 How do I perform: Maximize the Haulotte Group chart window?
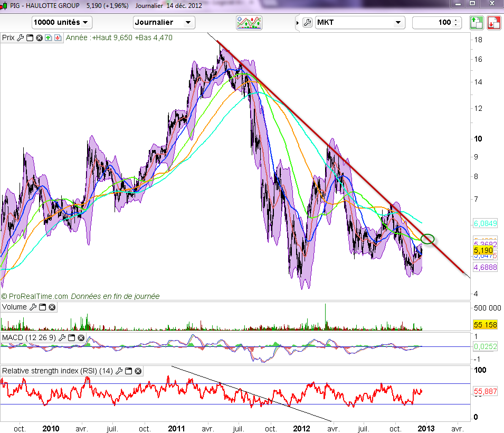(472, 4)
